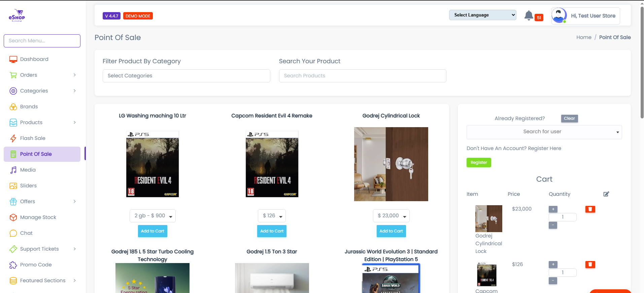644x293 pixels.
Task: Add Capcom Resident Evil 4 Remake to cart
Action: pos(272,231)
